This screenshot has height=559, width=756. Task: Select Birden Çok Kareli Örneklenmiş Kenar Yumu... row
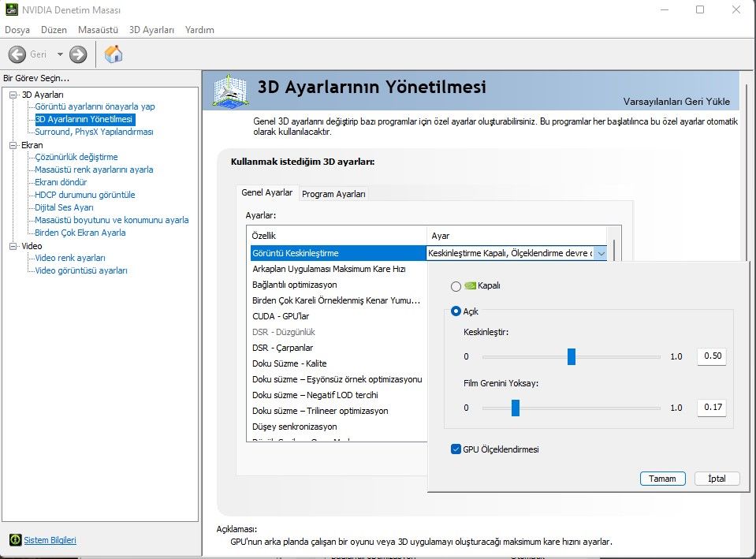pyautogui.click(x=338, y=300)
